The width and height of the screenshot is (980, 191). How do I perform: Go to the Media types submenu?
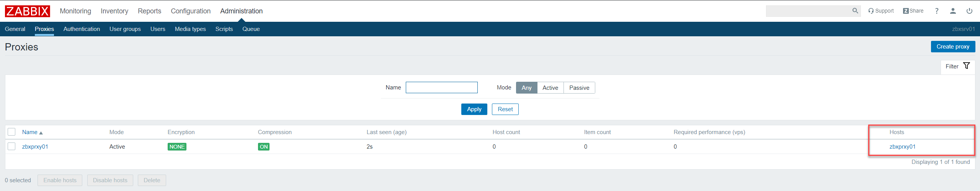coord(190,29)
